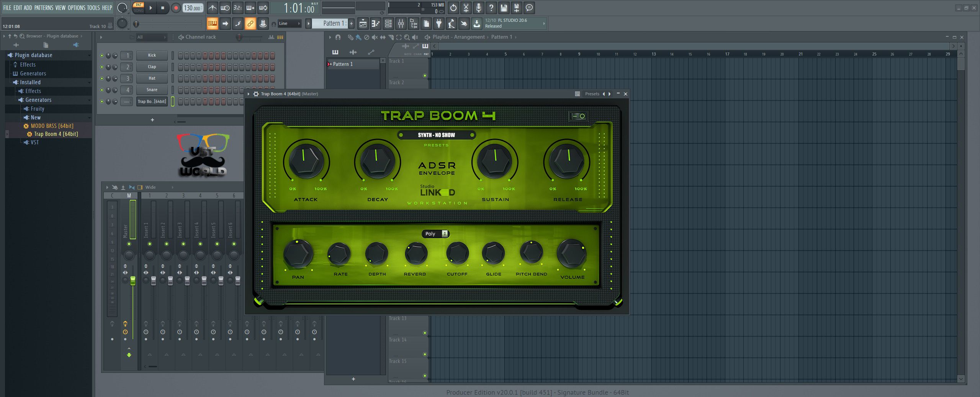
Task: Select the Trap Bo..[64bit] channel button
Action: pos(152,101)
